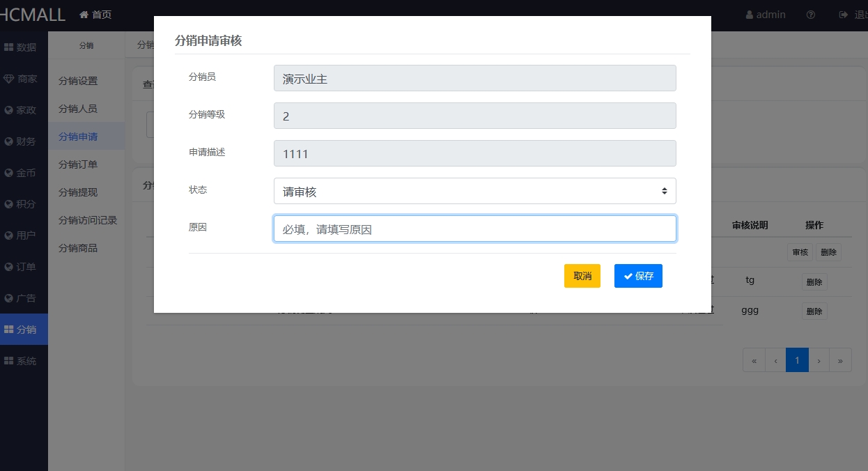Open the 商家 diamond icon menu
This screenshot has height=471, width=868.
coord(9,79)
